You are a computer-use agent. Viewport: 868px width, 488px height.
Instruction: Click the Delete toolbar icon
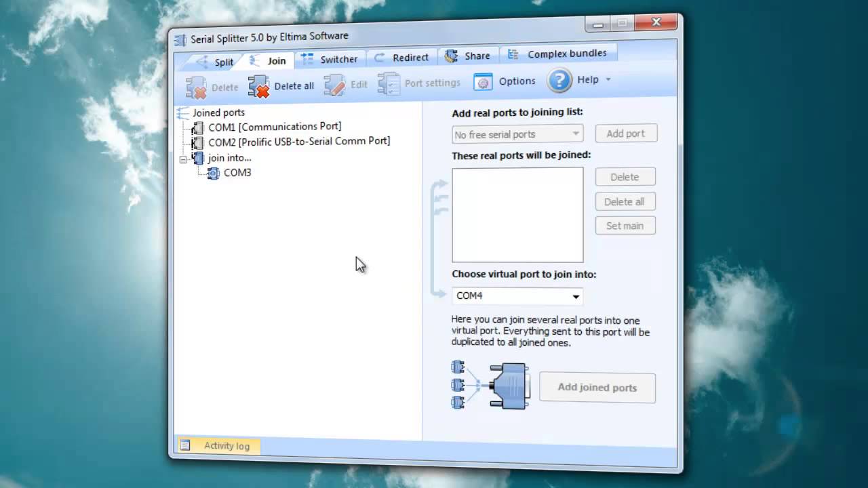(197, 87)
